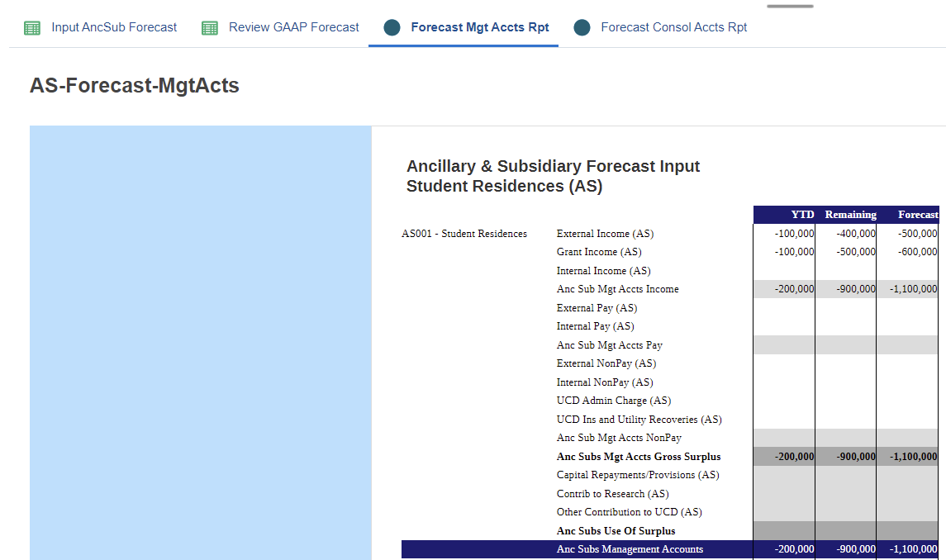Click the Grant Income (AS) Remaining value
The image size is (946, 560).
(855, 252)
